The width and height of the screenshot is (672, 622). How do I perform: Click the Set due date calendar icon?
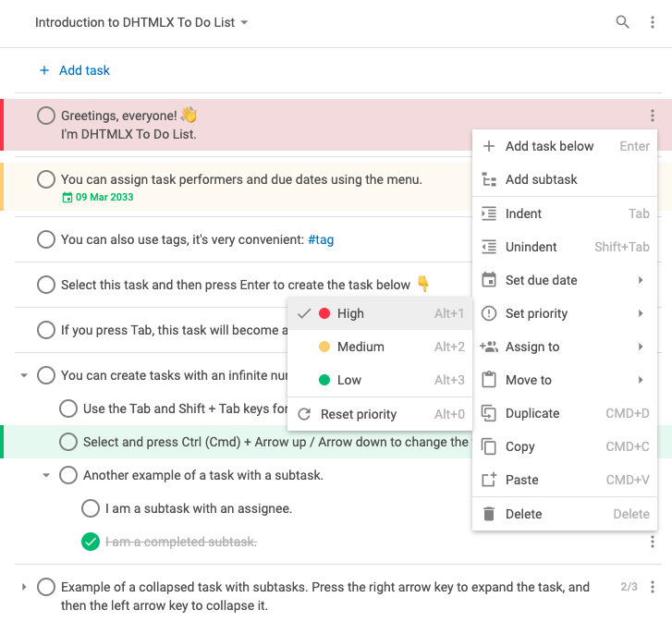click(489, 280)
